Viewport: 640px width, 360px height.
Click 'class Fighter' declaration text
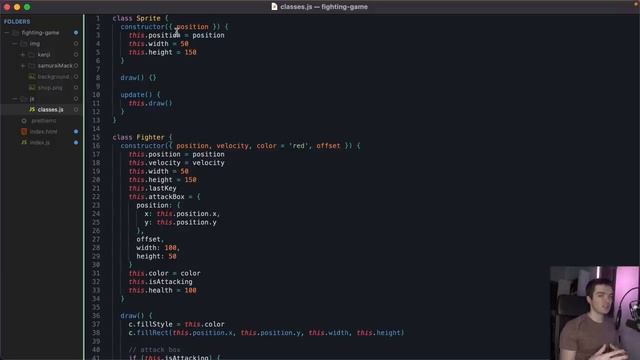tap(138, 138)
